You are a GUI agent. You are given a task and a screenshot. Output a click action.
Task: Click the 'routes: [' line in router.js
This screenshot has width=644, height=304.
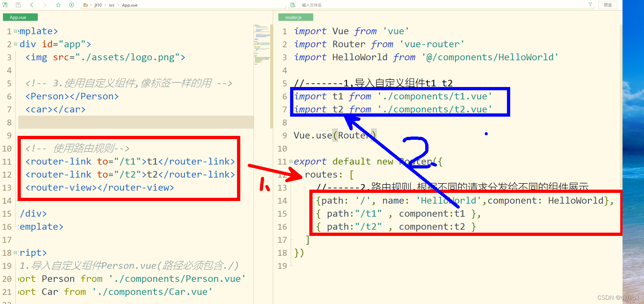329,175
